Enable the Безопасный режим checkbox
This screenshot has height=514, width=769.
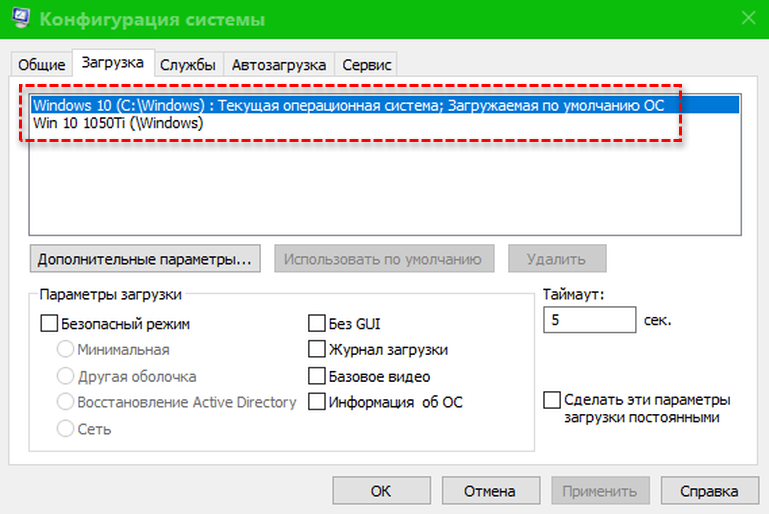[x=49, y=324]
